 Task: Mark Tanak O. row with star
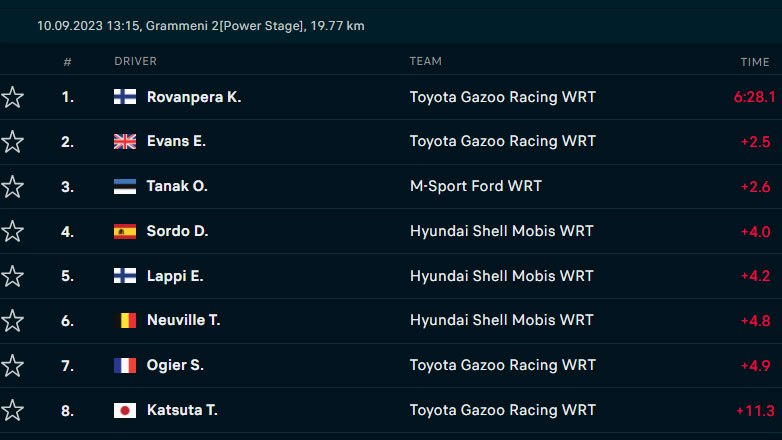tap(12, 187)
